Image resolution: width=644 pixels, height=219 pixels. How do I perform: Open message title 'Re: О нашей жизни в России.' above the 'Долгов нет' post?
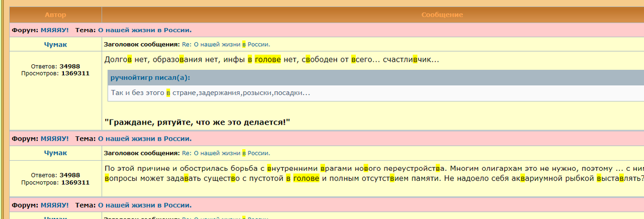coord(226,44)
